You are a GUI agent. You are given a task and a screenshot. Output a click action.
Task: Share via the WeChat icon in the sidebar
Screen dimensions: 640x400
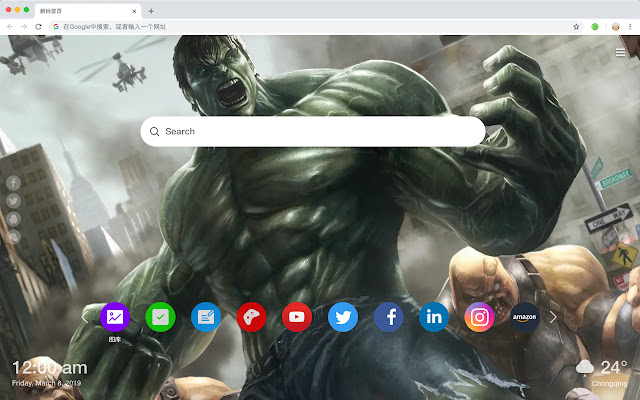tap(13, 237)
